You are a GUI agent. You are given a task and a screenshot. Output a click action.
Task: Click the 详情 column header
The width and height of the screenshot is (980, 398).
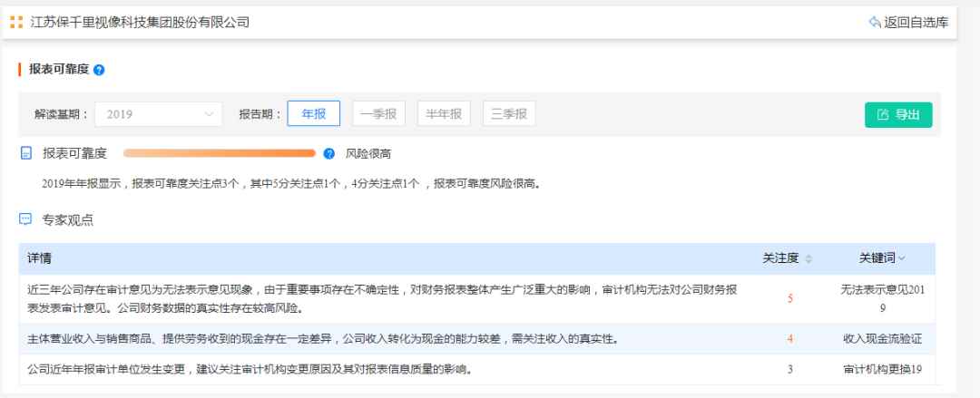(x=39, y=258)
